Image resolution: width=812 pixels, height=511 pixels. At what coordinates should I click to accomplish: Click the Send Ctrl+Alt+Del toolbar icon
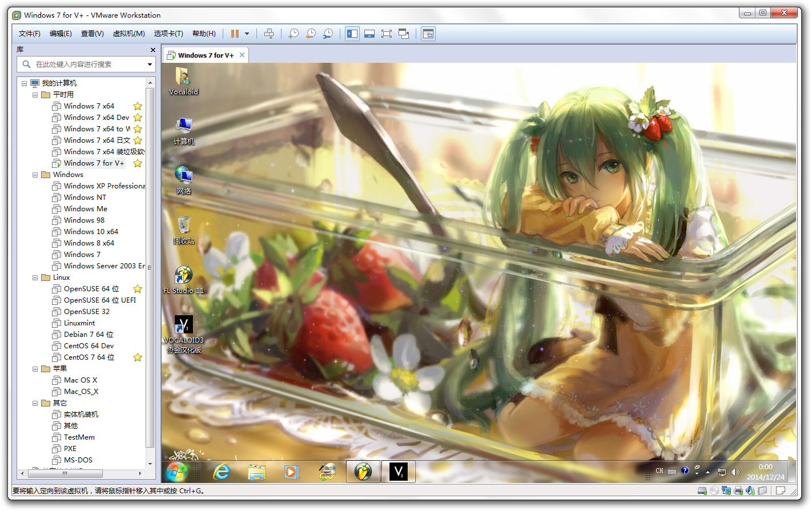point(269,34)
